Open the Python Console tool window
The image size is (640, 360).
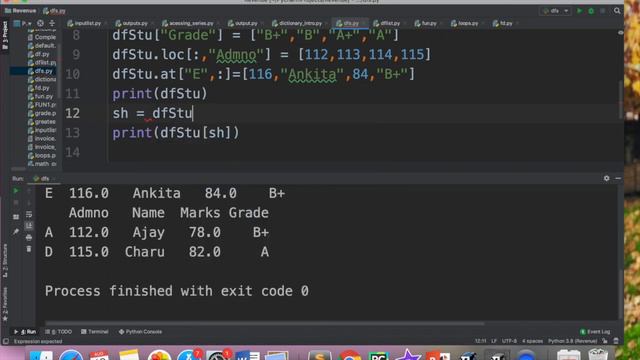(x=140, y=332)
